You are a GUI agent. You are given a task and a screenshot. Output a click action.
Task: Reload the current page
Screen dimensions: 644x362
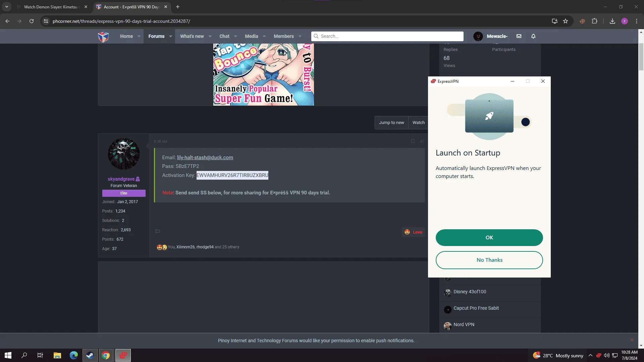(x=32, y=21)
